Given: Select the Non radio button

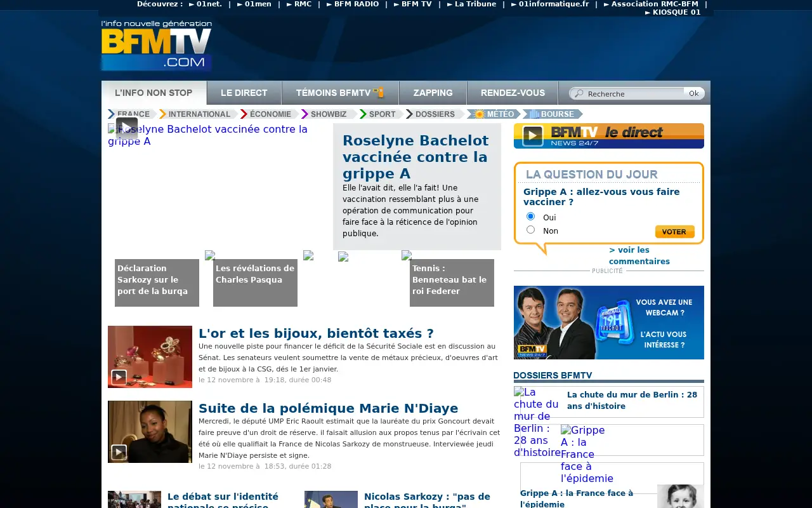Looking at the screenshot, I should point(531,230).
